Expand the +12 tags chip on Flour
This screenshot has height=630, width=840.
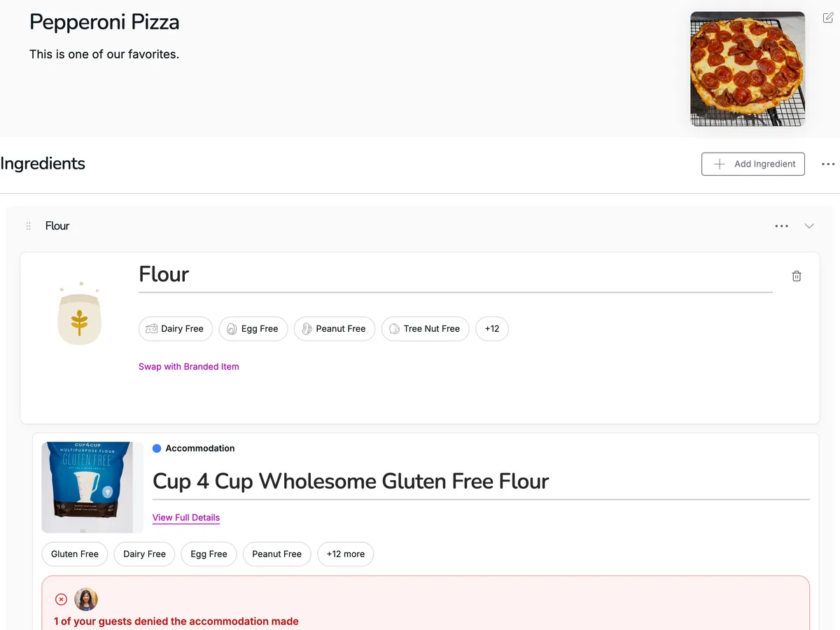pyautogui.click(x=492, y=329)
